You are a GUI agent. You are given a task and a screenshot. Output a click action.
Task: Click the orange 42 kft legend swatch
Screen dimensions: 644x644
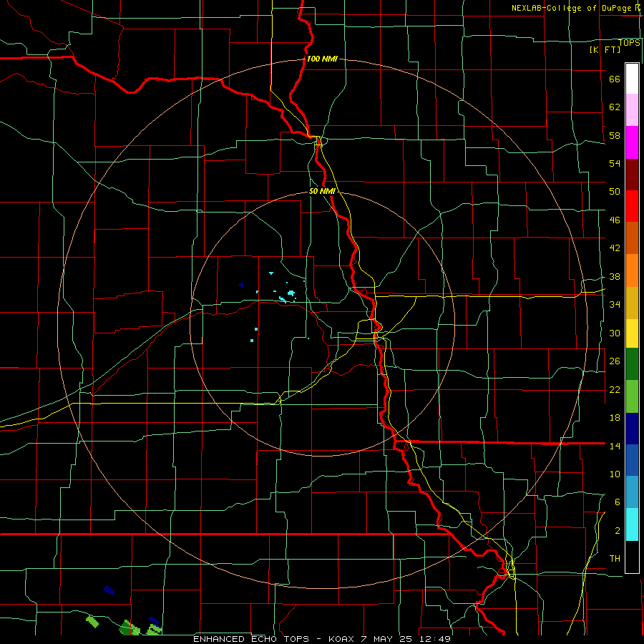pos(632,270)
